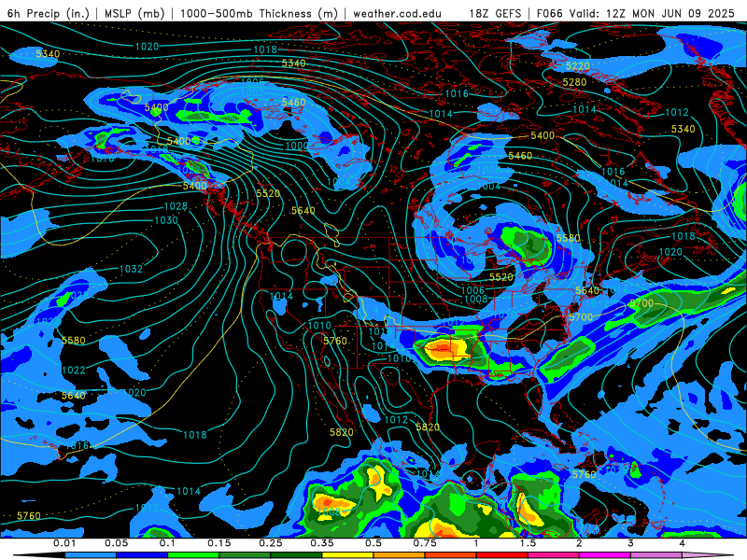Image resolution: width=747 pixels, height=560 pixels.
Task: Click the "18Z GEFS" model run label
Action: (495, 13)
